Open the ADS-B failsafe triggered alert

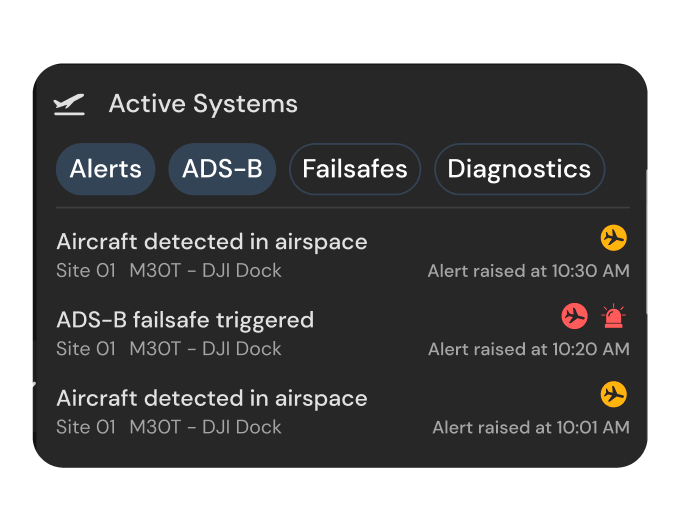point(343,333)
